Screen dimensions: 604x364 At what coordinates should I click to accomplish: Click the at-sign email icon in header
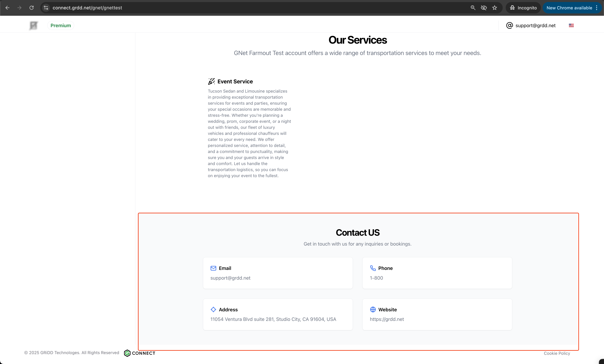coord(509,25)
